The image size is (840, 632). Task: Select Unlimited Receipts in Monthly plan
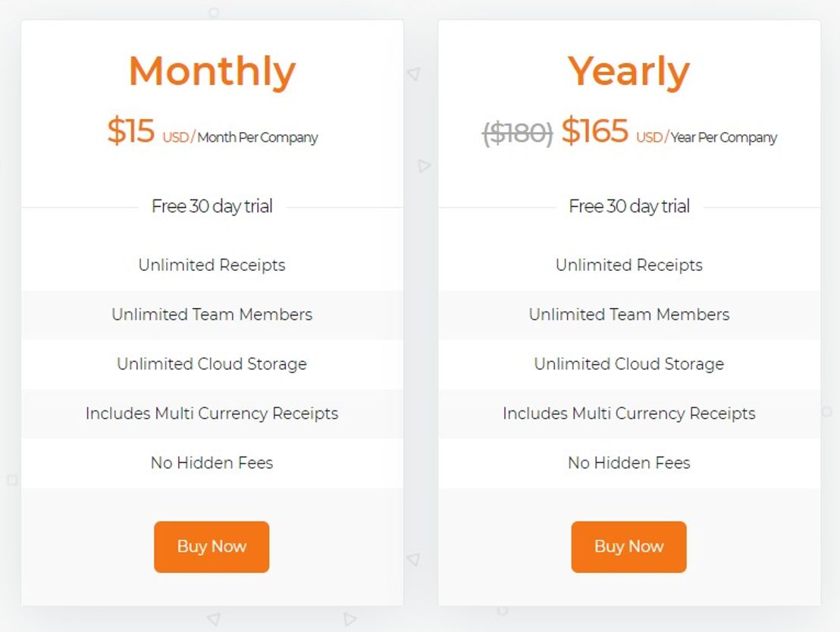tap(212, 265)
